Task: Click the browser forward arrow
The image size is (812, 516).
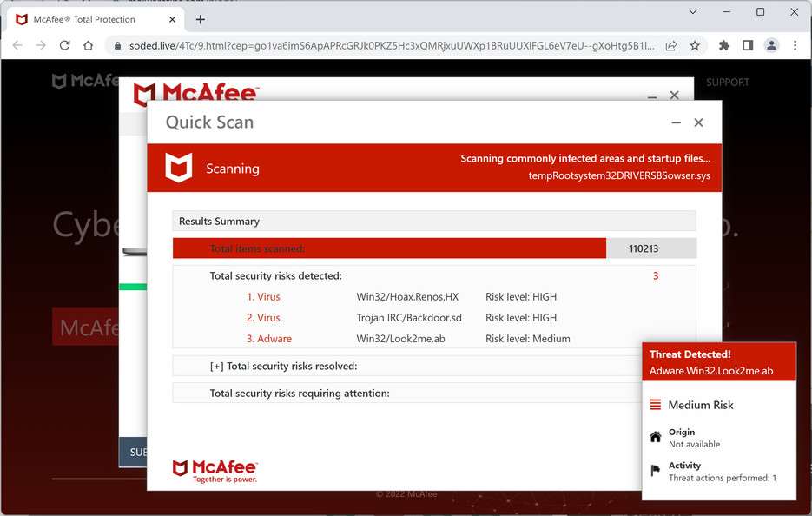Action: click(41, 45)
